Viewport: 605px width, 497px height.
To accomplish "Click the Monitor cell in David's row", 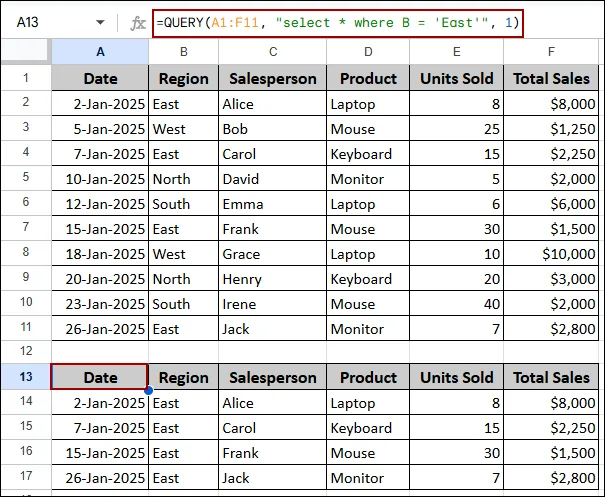I will click(368, 179).
